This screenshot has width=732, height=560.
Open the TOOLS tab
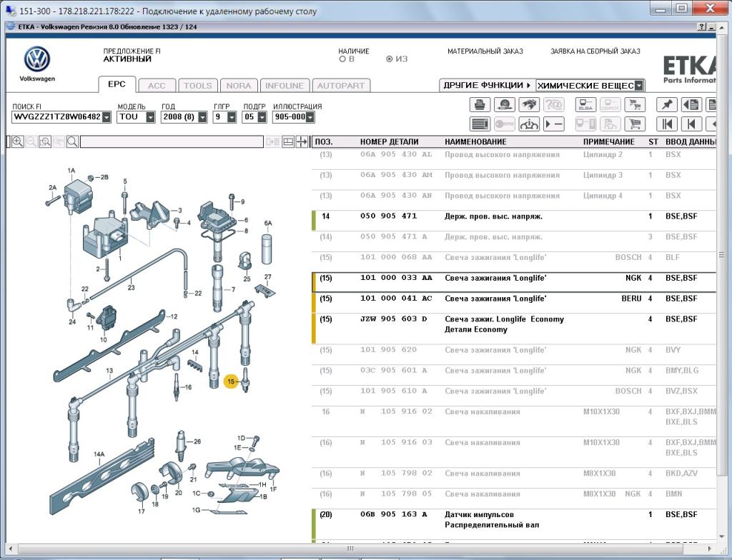click(x=197, y=86)
